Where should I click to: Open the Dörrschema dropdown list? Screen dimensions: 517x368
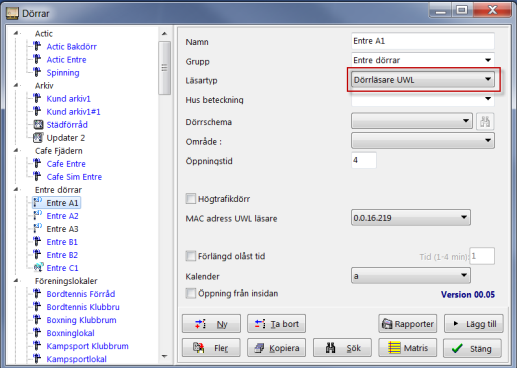click(412, 121)
